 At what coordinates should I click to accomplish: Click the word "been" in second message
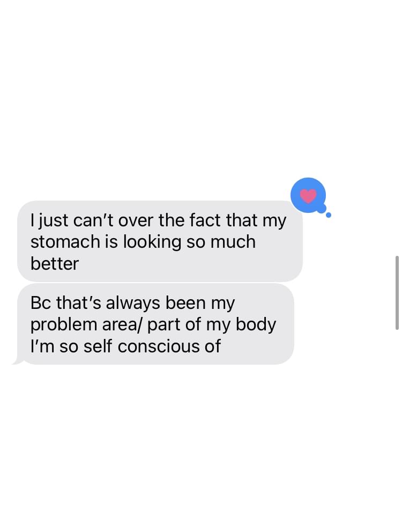point(185,303)
